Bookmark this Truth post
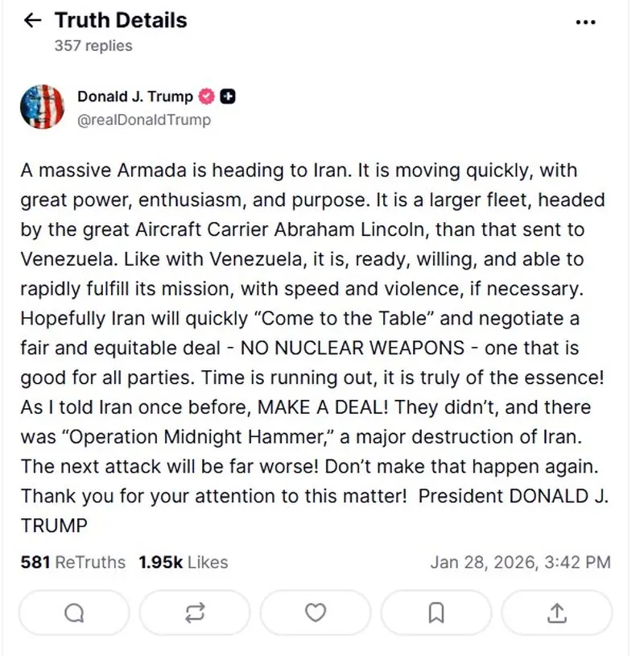644x656 pixels. (436, 613)
